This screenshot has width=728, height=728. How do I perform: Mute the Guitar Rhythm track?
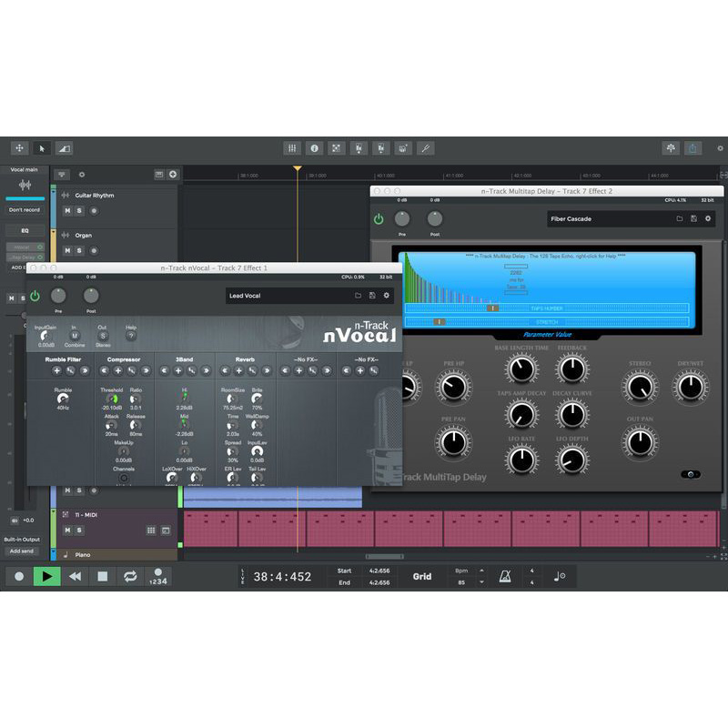point(67,211)
